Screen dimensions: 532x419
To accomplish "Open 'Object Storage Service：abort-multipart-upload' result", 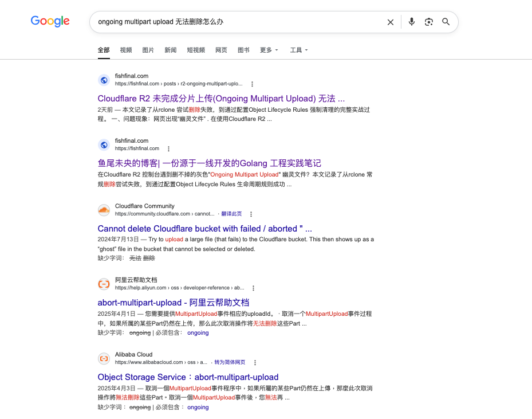I will coord(188,377).
